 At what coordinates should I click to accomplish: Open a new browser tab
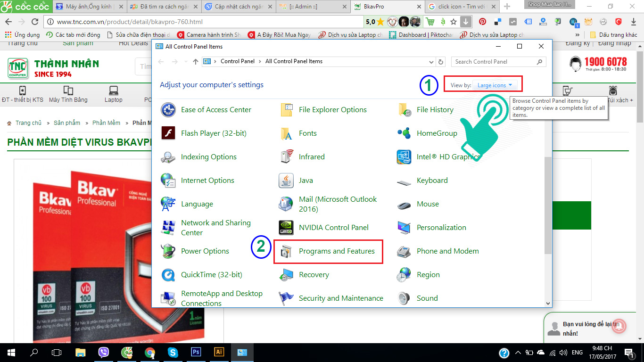click(x=507, y=7)
